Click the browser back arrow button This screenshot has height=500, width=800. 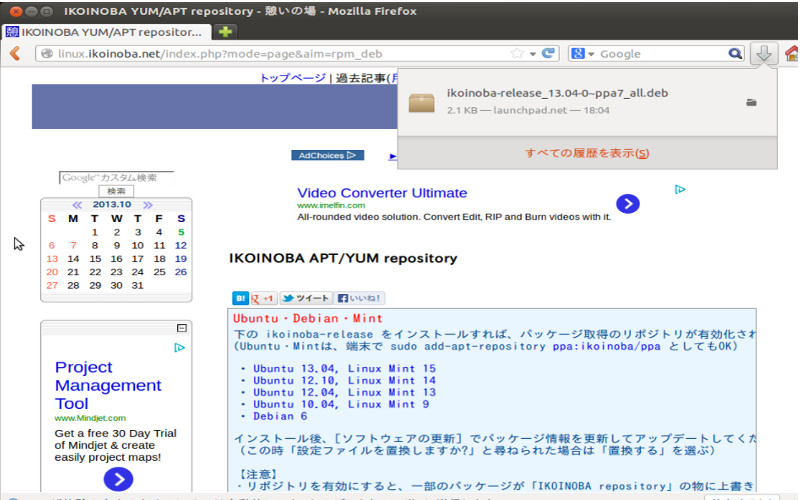pos(15,54)
